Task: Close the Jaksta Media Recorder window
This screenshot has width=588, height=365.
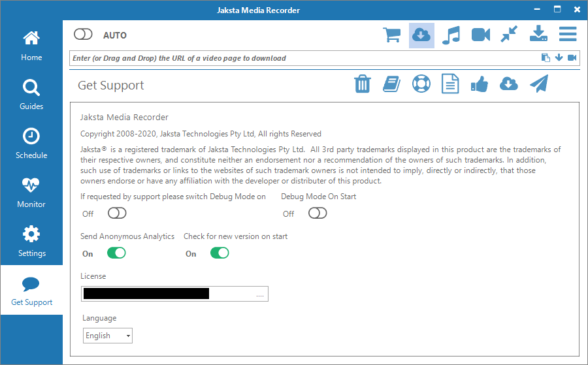Action: 577,10
